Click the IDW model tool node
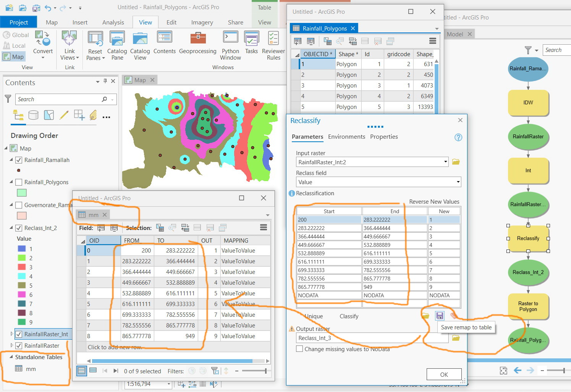Screen dimensions: 571x392 point(528,102)
